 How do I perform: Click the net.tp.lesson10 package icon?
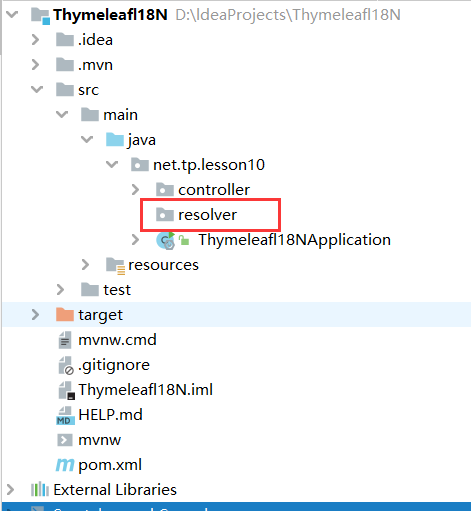(x=140, y=165)
